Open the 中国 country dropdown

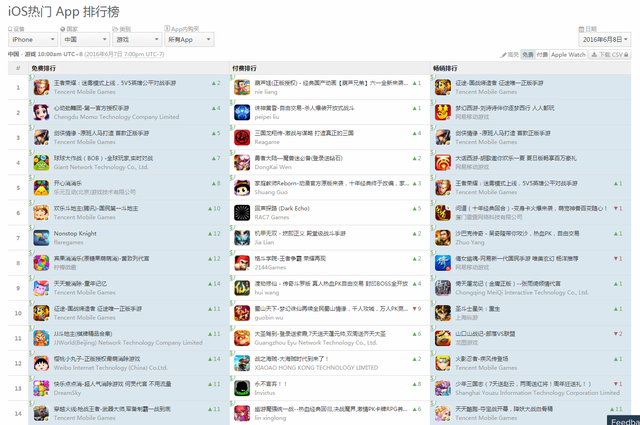point(85,40)
